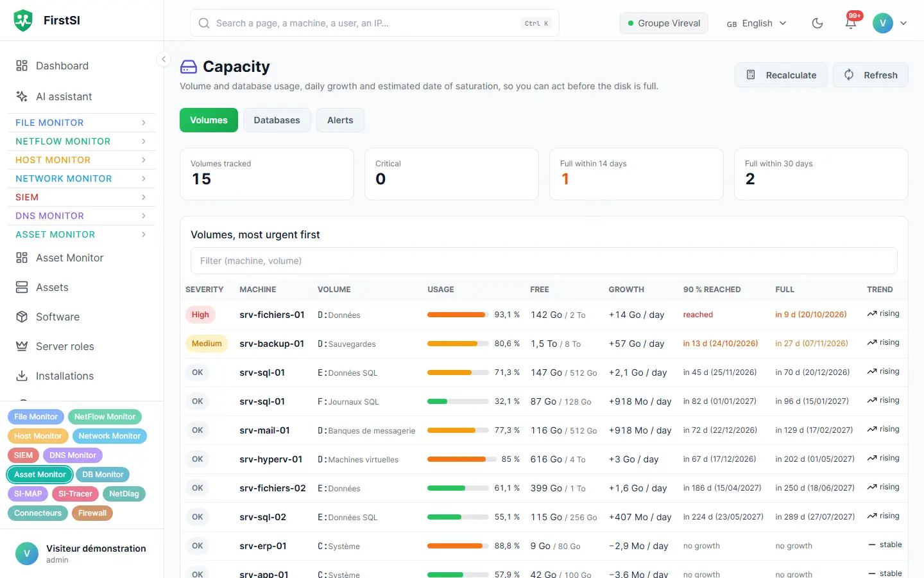Click the Groupe Vireval organization button

tap(664, 23)
